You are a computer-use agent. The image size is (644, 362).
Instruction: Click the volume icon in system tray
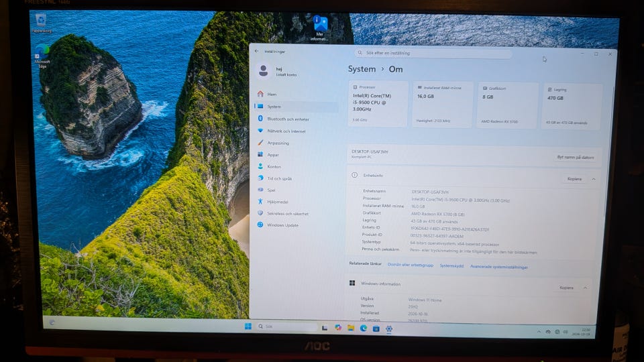(565, 332)
